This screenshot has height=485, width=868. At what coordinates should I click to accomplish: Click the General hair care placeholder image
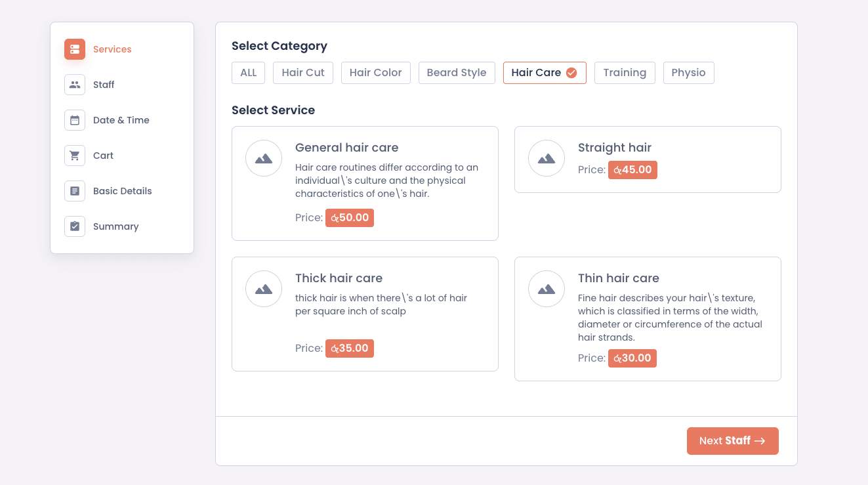(x=264, y=158)
